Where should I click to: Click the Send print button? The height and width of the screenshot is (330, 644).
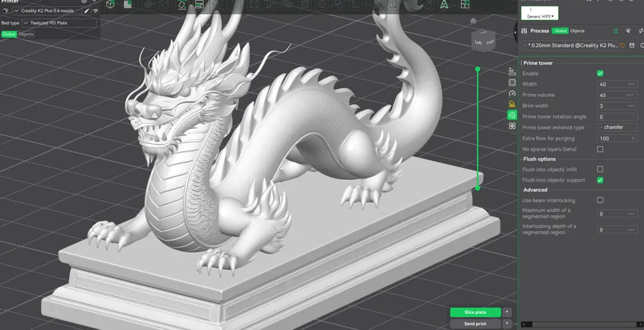475,324
